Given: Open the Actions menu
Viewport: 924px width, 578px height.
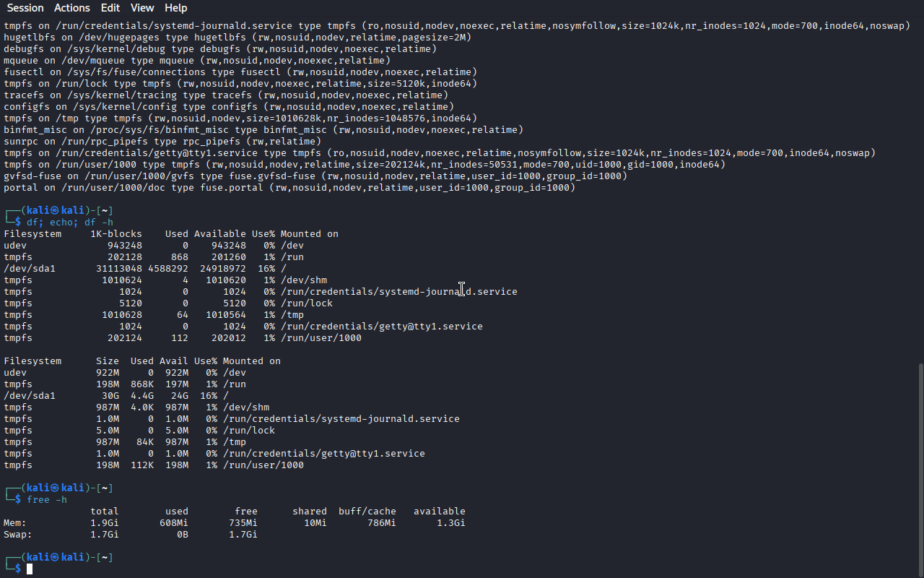Looking at the screenshot, I should click(72, 8).
